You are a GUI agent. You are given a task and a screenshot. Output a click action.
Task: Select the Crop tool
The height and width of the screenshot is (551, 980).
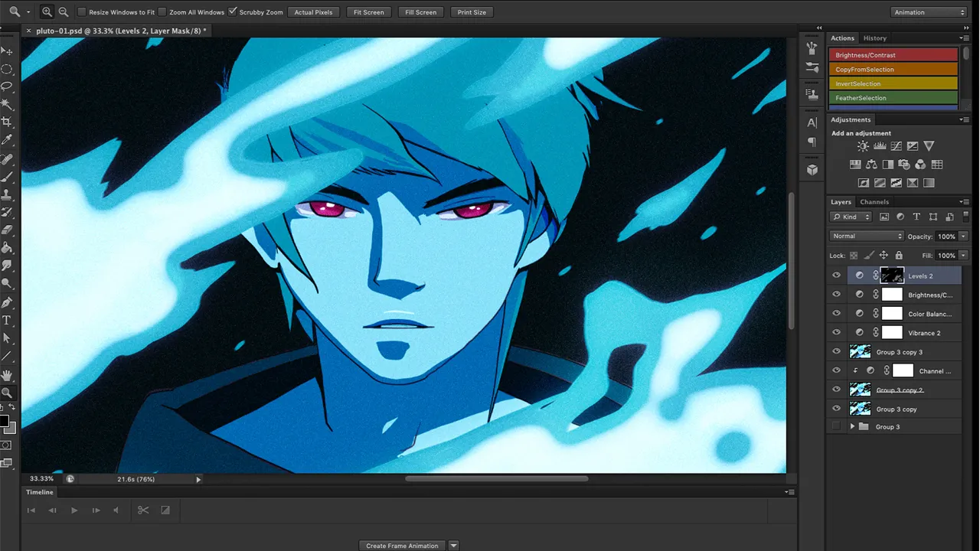pos(7,122)
